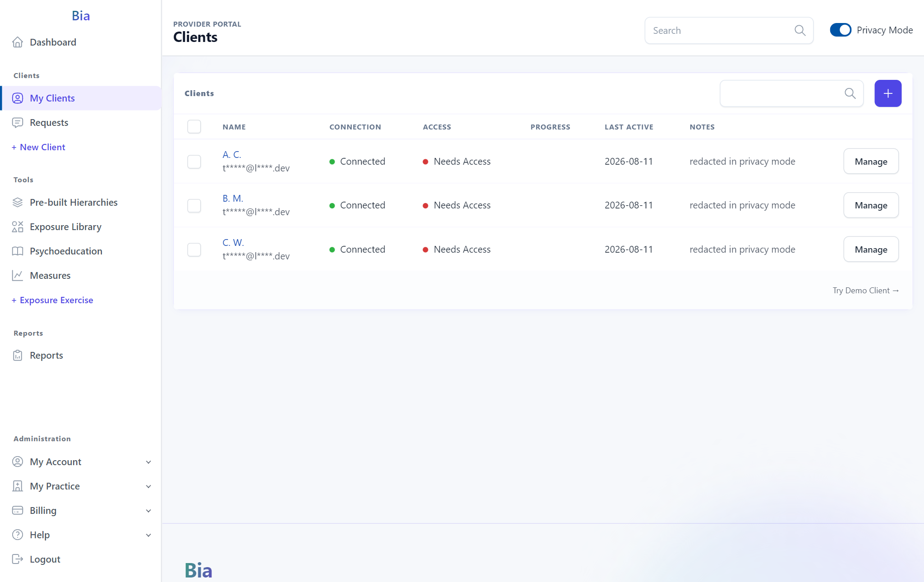
Task: Click the Reports clipboard icon
Action: (18, 355)
